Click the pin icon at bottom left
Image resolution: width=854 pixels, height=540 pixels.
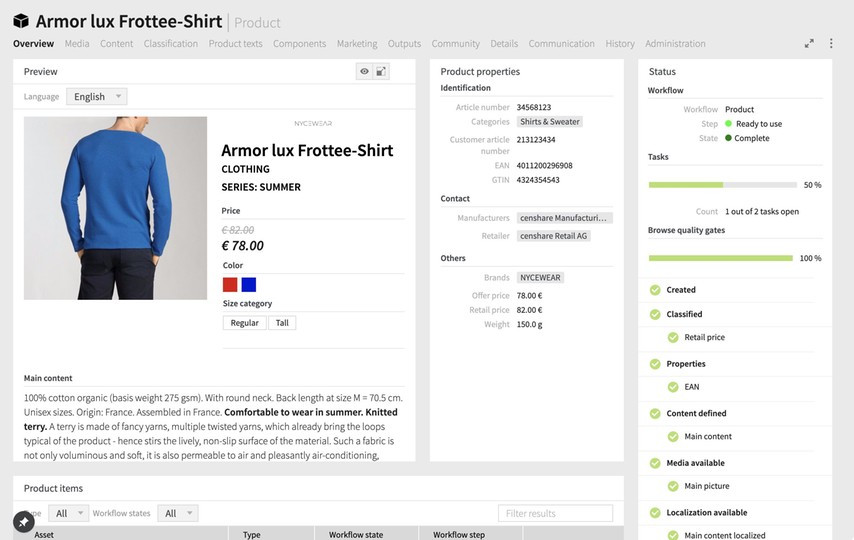24,521
